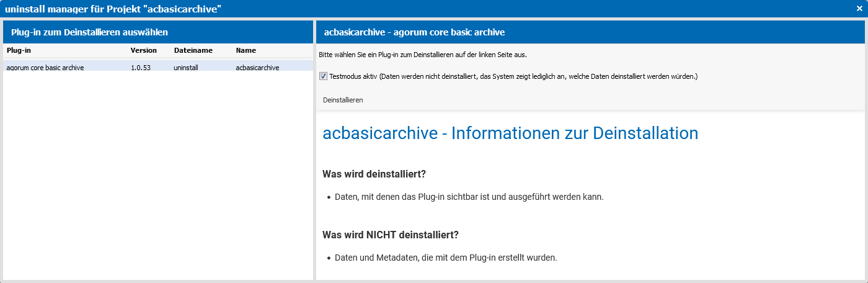Click the dialog title bar text
868x283 pixels.
(x=113, y=9)
